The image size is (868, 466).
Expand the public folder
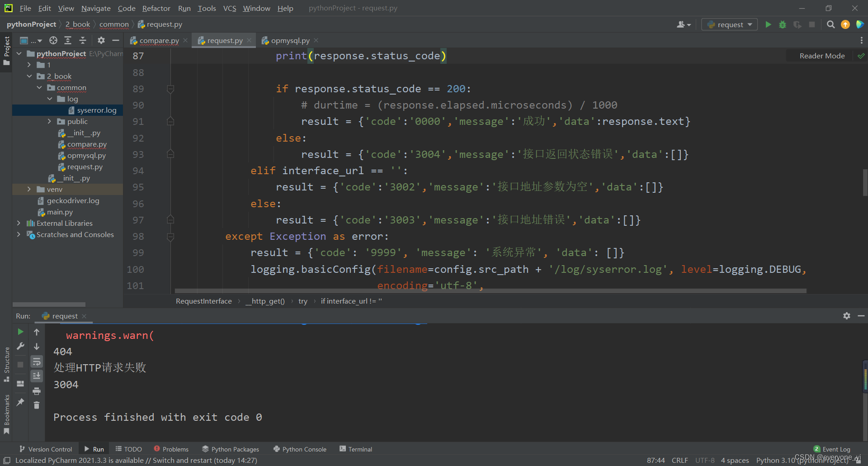[x=50, y=121]
